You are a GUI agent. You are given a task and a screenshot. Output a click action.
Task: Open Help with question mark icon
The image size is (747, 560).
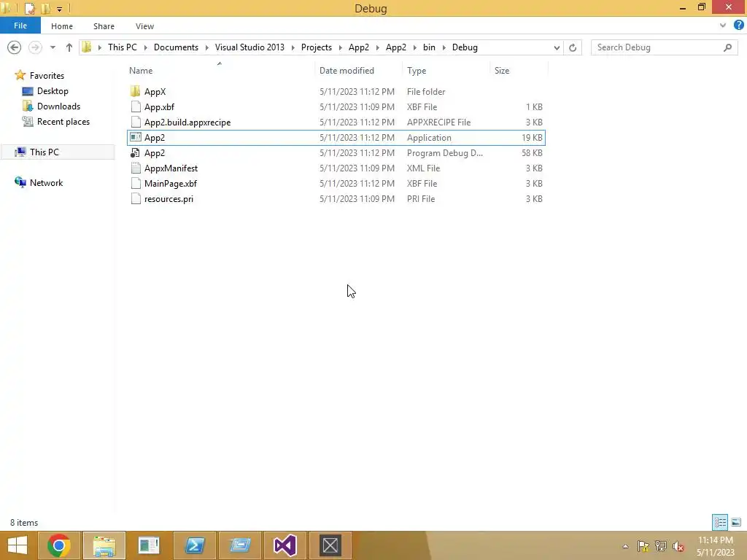(738, 26)
